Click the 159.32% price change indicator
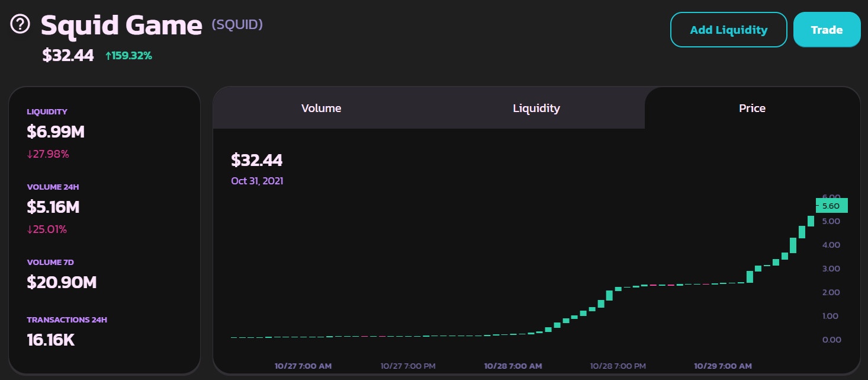Image resolution: width=868 pixels, height=380 pixels. [x=129, y=56]
